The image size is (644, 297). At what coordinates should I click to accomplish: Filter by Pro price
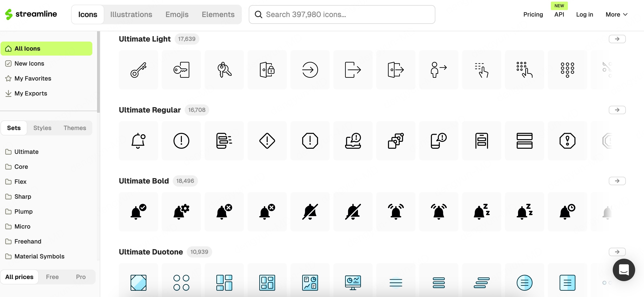[x=81, y=277]
